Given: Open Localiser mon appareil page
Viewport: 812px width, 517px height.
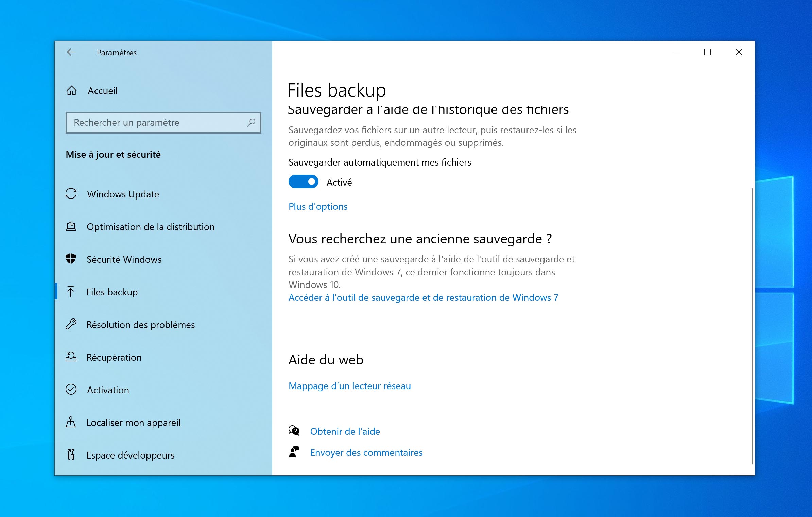Looking at the screenshot, I should [163, 423].
